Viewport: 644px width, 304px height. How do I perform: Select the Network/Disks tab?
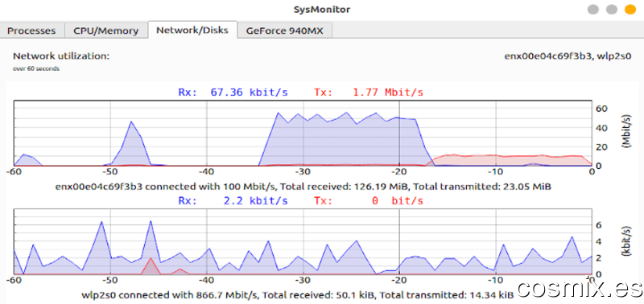click(x=192, y=30)
